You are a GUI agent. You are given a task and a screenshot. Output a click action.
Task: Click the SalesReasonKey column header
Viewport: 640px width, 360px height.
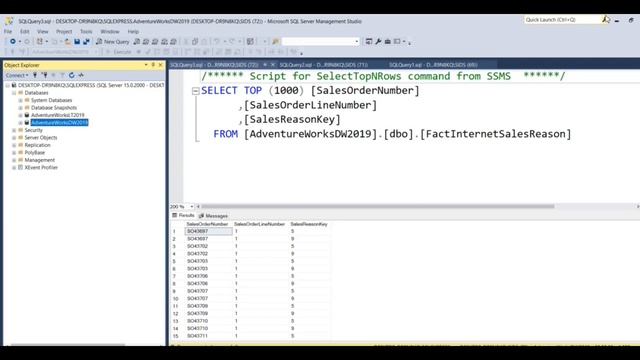point(309,224)
